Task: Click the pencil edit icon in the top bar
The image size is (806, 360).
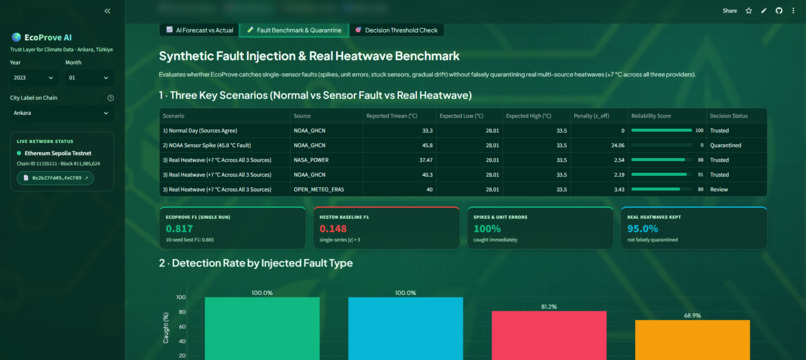Action: [x=764, y=11]
